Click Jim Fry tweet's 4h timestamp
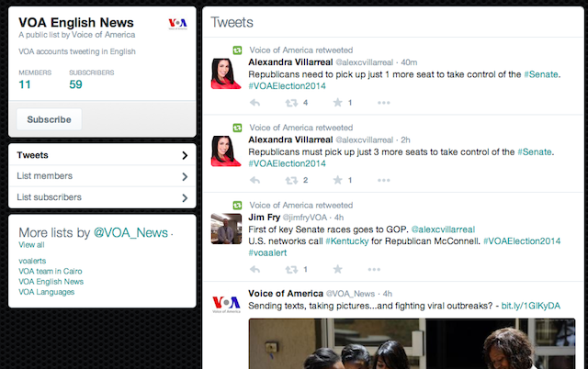Viewport: 588px width, 369px height. click(339, 218)
